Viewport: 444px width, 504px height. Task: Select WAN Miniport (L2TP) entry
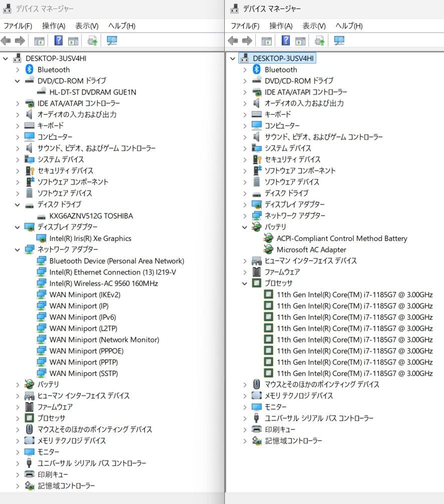(x=83, y=328)
